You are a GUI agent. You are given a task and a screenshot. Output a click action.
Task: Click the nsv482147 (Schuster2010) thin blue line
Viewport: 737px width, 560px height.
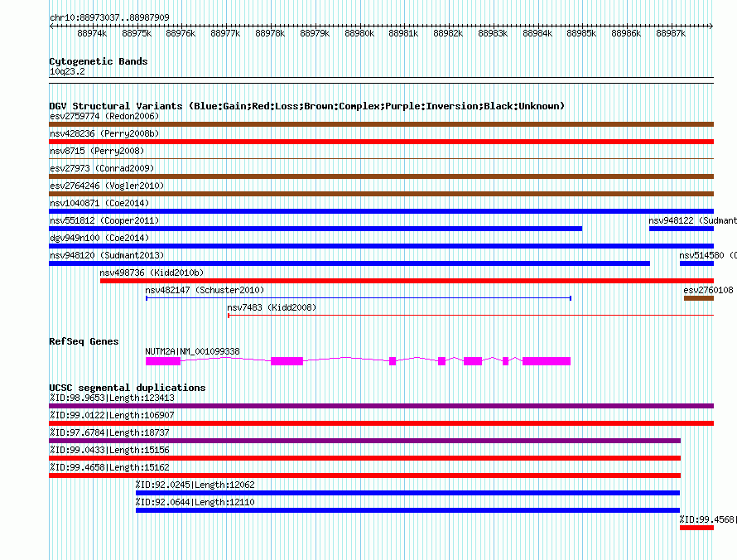click(x=359, y=298)
